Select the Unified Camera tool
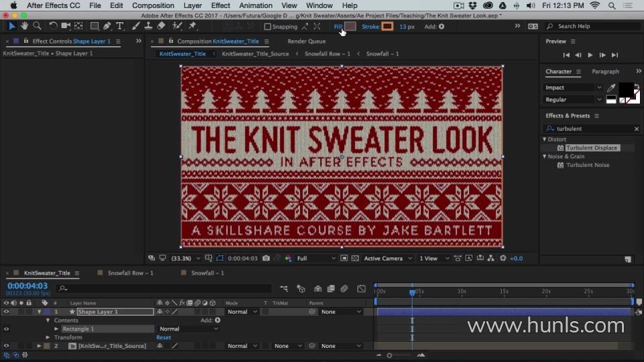This screenshot has width=644, height=362. click(x=65, y=26)
